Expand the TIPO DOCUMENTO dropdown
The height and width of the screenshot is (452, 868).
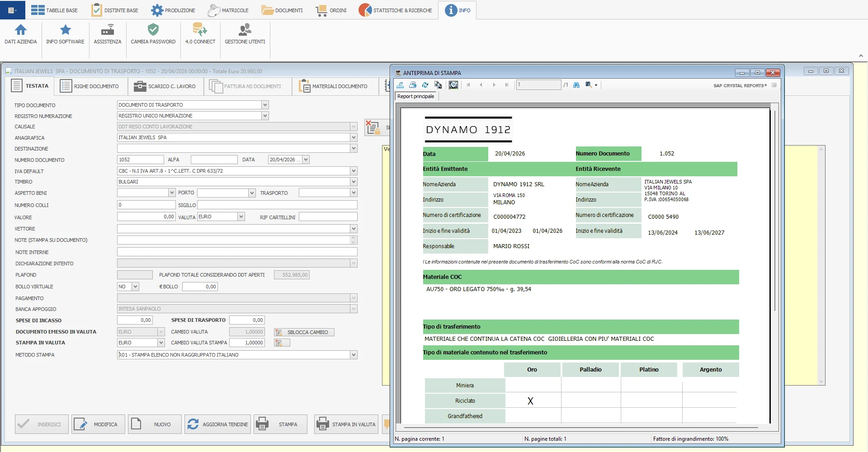265,105
